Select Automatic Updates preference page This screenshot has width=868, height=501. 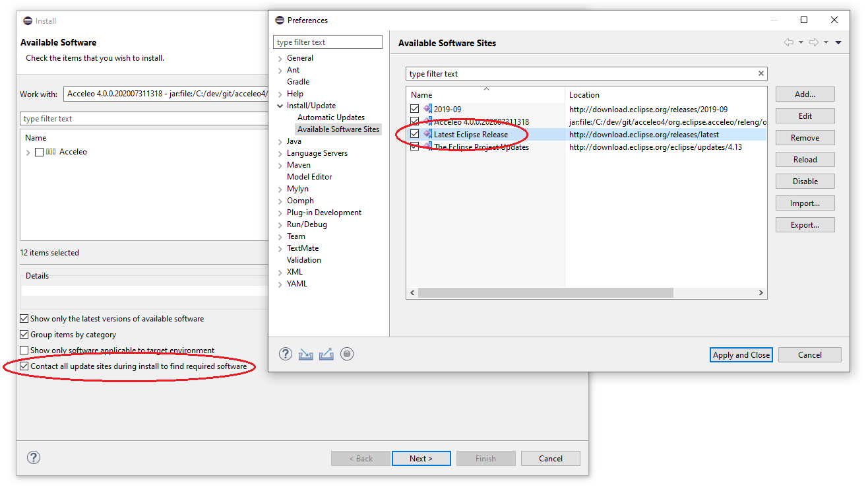tap(330, 117)
